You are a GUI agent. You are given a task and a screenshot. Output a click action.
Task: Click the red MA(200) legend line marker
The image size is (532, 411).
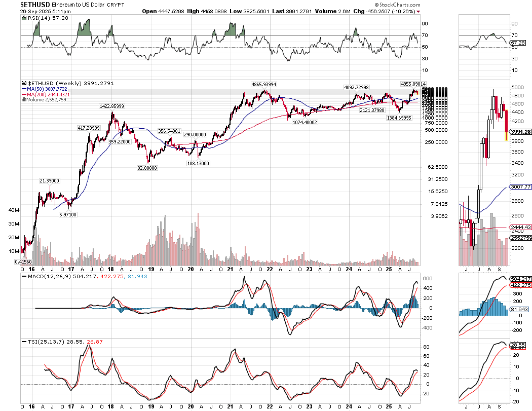[23, 94]
